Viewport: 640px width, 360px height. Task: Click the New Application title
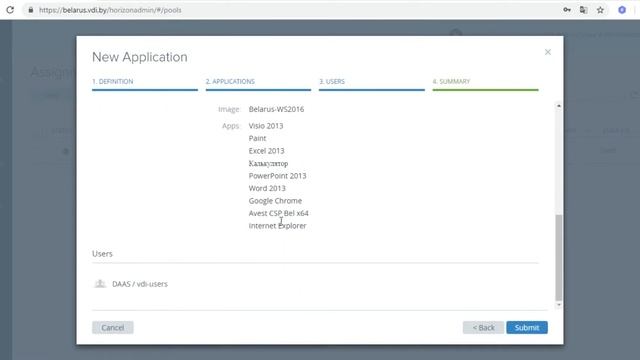click(x=140, y=57)
